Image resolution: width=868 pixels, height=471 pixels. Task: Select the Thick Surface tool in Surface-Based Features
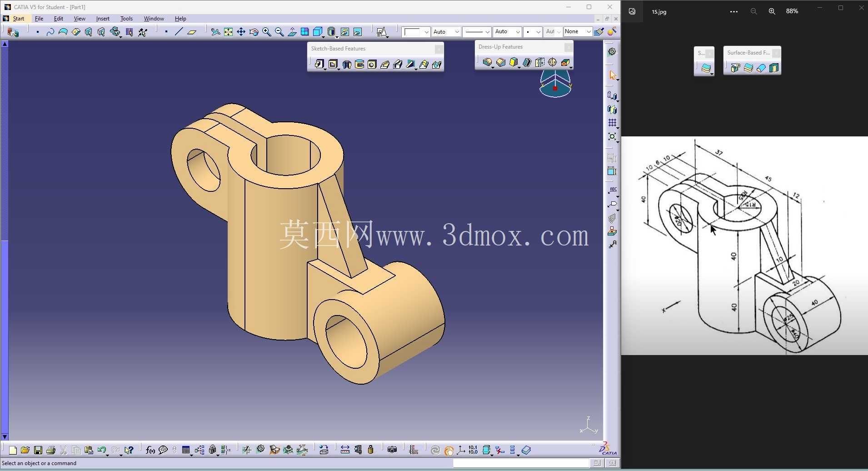click(x=748, y=68)
